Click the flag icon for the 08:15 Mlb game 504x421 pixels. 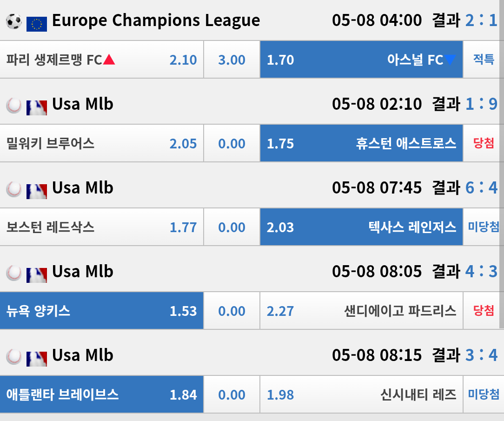(x=36, y=358)
